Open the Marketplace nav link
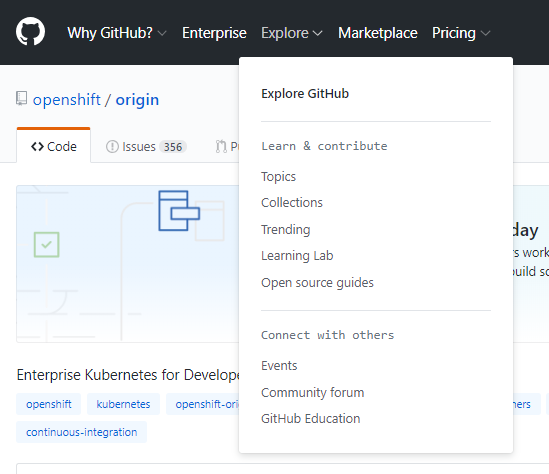Viewport: 549px width, 474px height. pyautogui.click(x=377, y=33)
